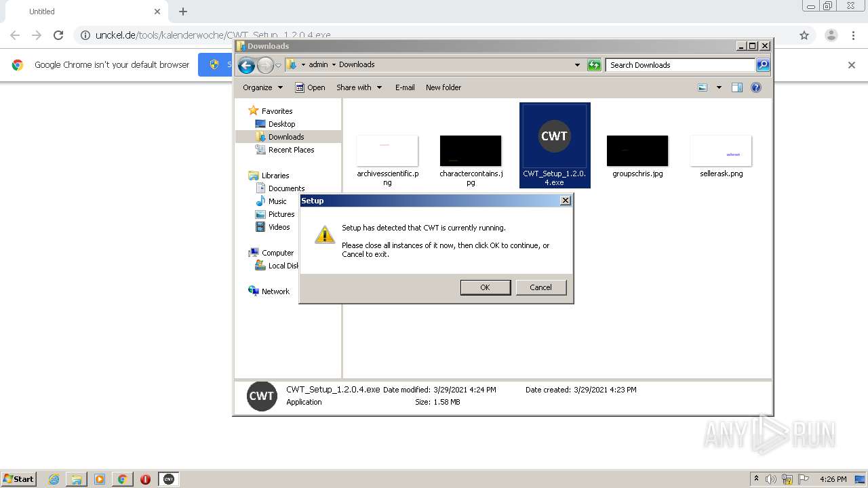The width and height of the screenshot is (868, 488).
Task: Open Internet Explorer from taskbar
Action: click(x=54, y=479)
